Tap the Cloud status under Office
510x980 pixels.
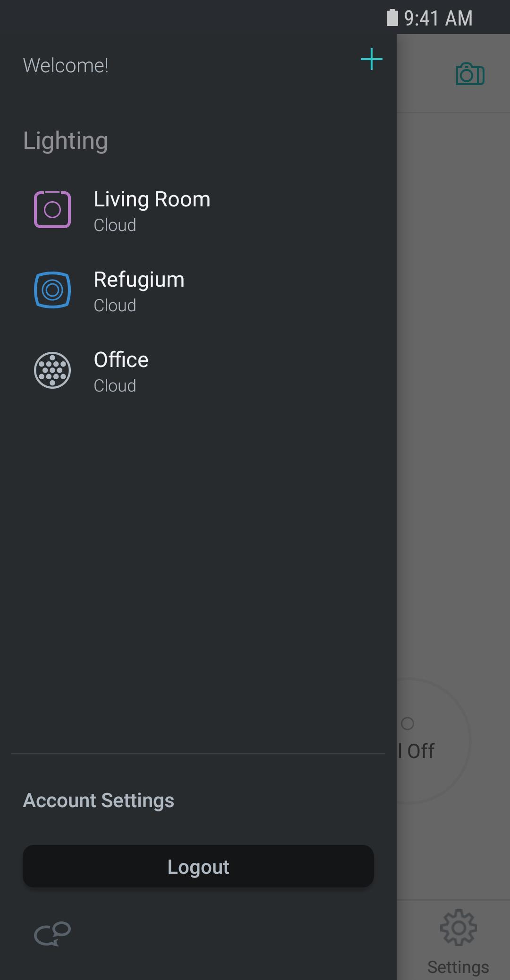click(115, 386)
